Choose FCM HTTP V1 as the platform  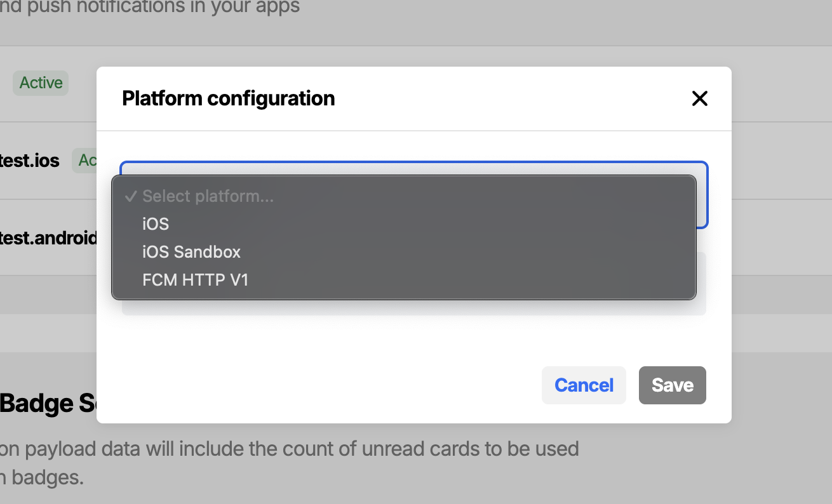tap(195, 279)
